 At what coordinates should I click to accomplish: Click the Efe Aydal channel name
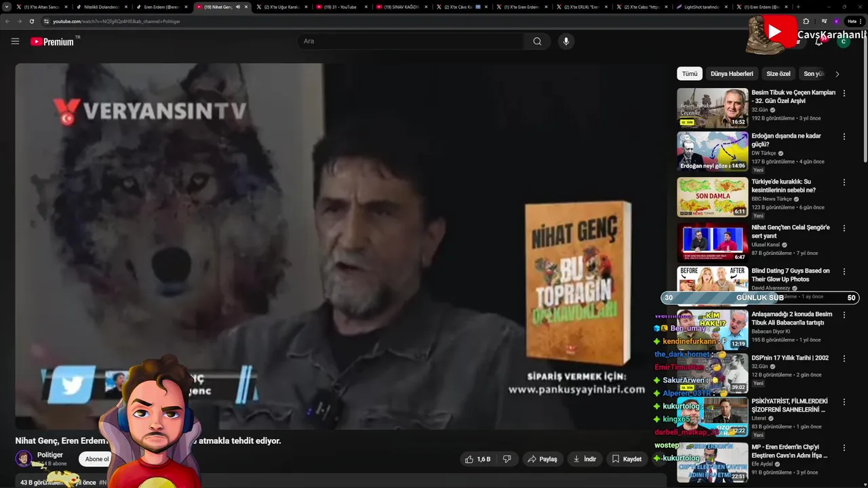click(x=763, y=464)
